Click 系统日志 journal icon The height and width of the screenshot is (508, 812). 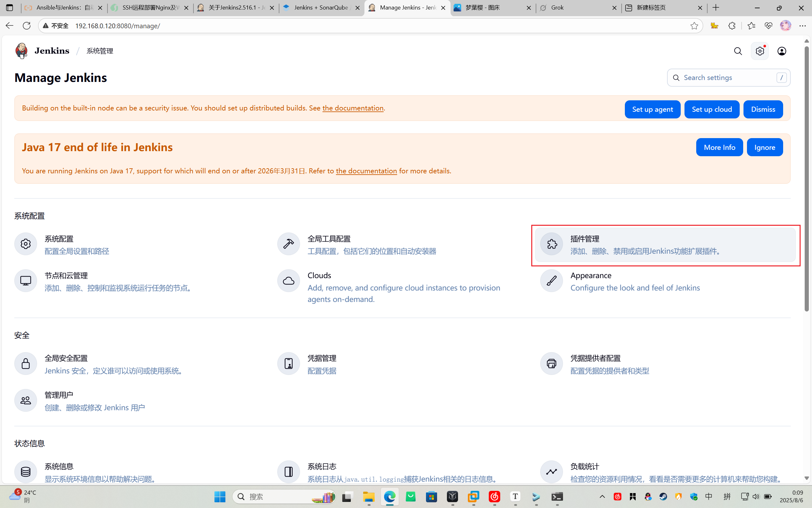coord(289,472)
